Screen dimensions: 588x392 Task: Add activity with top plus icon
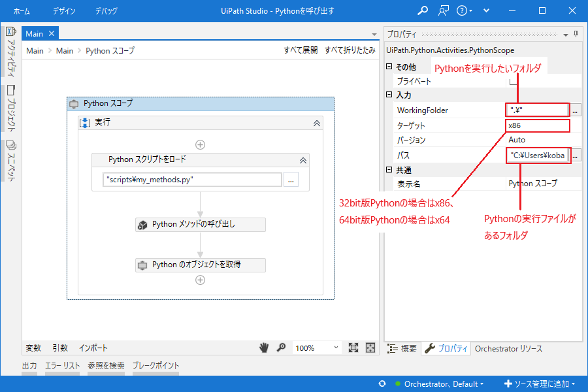coord(201,145)
